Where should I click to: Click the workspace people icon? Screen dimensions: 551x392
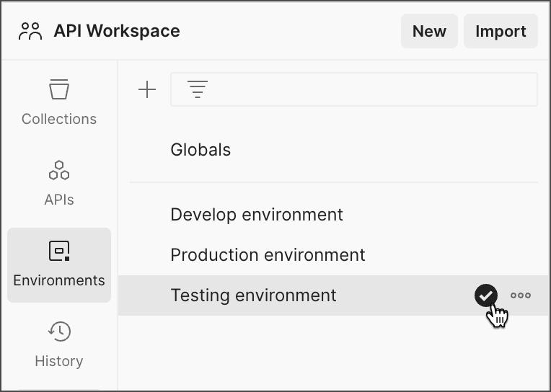31,31
